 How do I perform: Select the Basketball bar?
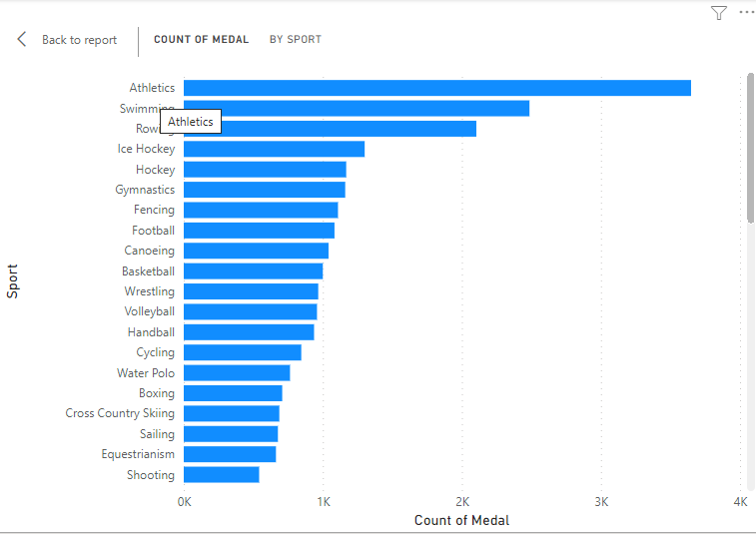click(x=253, y=271)
